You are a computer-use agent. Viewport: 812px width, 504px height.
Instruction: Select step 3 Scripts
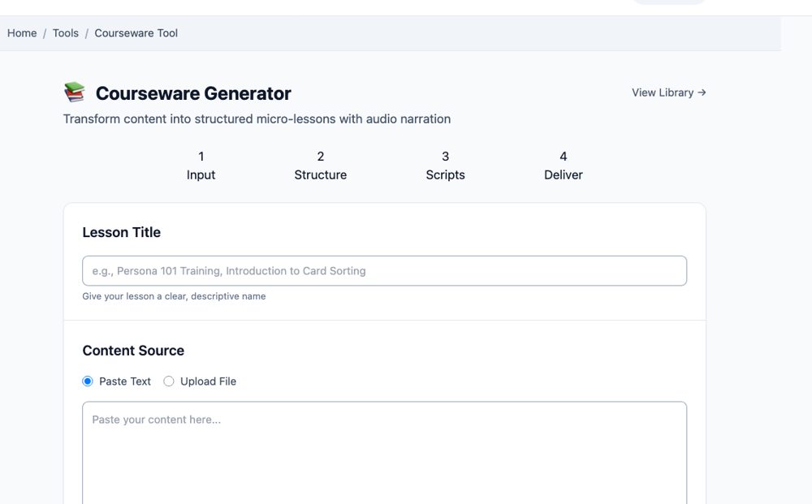pyautogui.click(x=445, y=166)
